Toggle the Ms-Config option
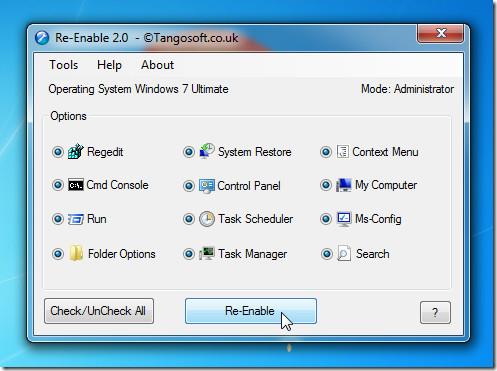 coord(326,219)
